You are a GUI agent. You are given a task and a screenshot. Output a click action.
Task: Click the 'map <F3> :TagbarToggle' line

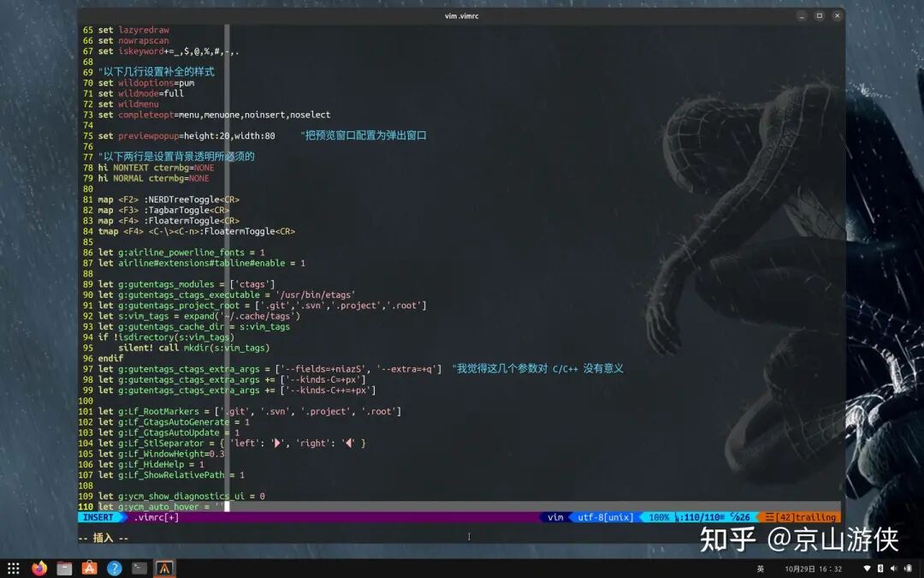click(163, 211)
